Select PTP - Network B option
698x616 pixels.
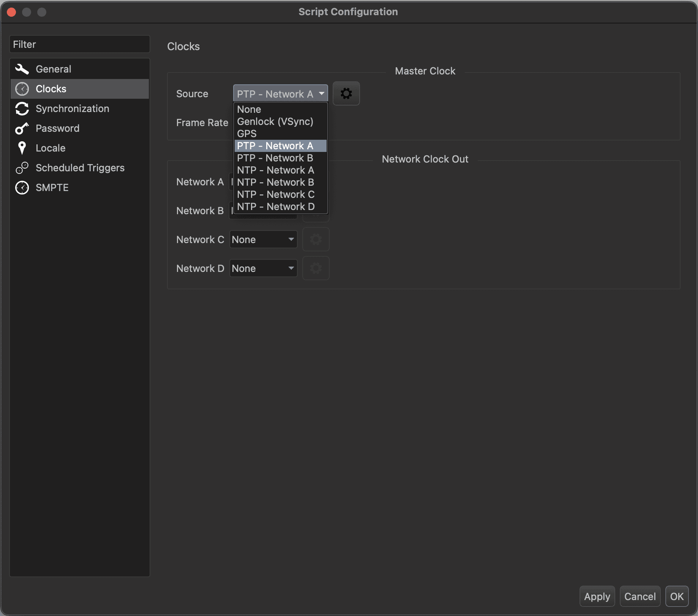point(275,158)
